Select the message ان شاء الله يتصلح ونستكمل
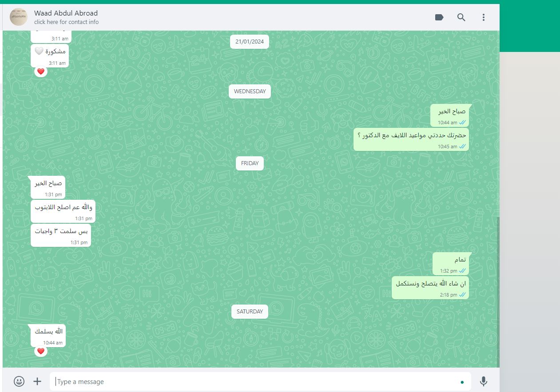The width and height of the screenshot is (560, 392). click(430, 288)
